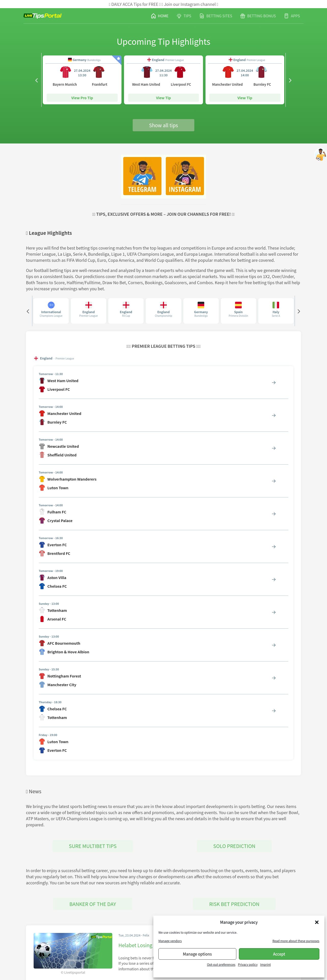The height and width of the screenshot is (980, 327).
Task: Open the football news article thumbnail
Action: [x=73, y=950]
